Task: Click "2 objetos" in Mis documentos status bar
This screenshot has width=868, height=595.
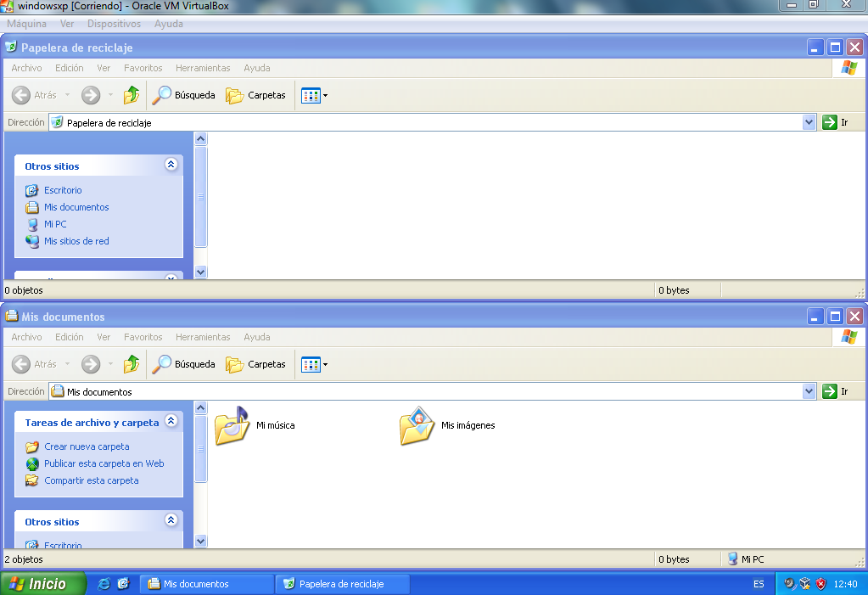Action: coord(24,559)
